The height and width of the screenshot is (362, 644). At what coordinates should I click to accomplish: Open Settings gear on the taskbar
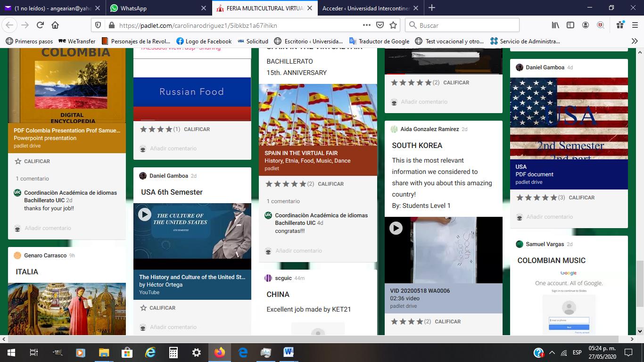point(196,352)
